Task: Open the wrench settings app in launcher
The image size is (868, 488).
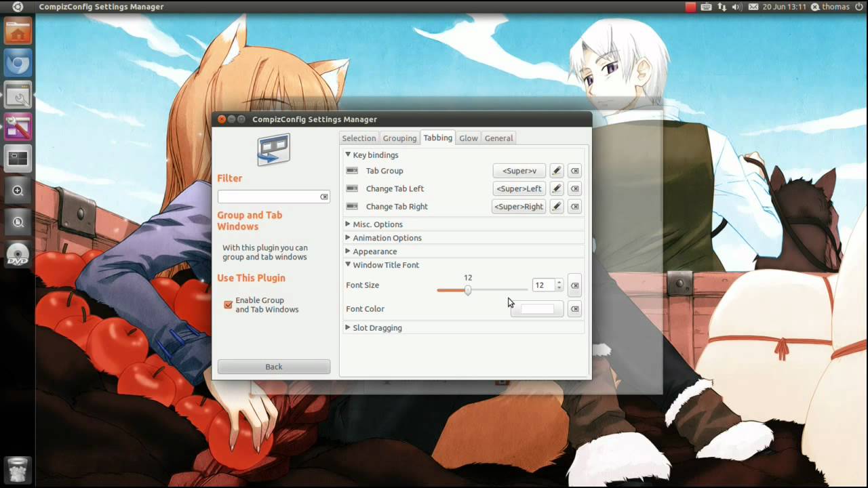Action: point(18,96)
